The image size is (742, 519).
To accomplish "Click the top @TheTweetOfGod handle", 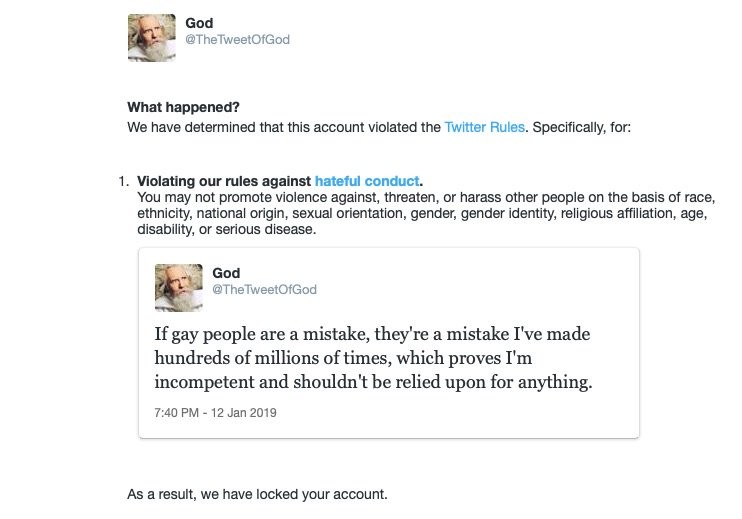I will tap(237, 40).
